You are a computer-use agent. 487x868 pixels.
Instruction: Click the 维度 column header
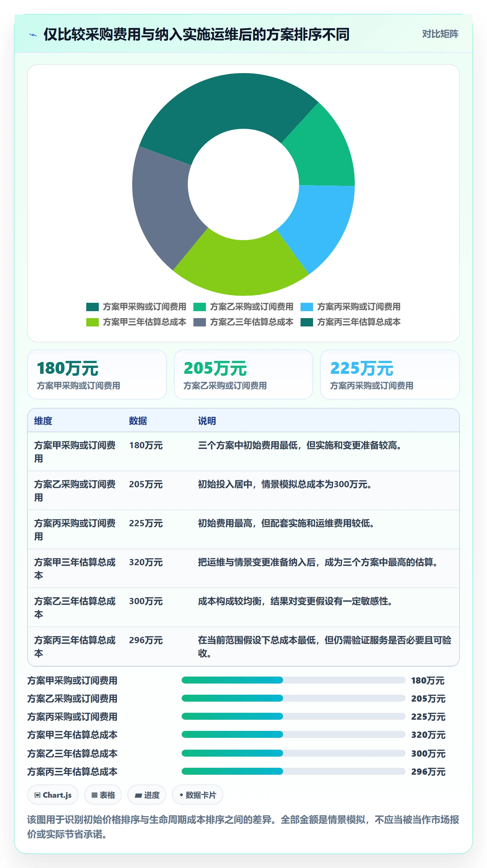[43, 421]
